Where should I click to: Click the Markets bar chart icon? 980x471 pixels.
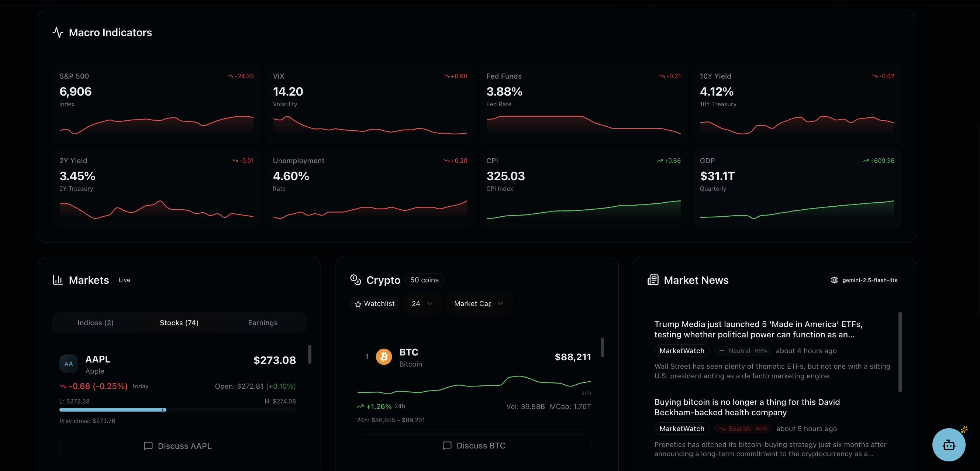pyautogui.click(x=58, y=280)
